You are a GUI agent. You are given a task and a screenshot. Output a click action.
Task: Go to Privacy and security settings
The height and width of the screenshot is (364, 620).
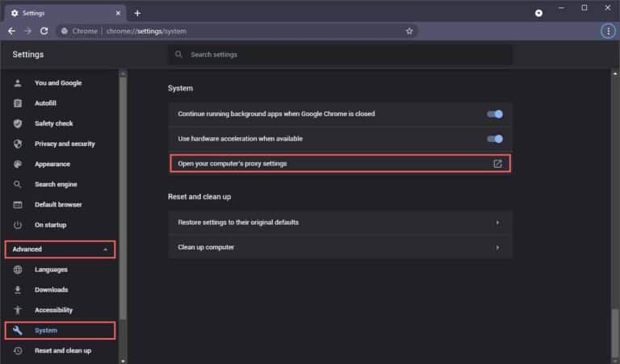pos(65,144)
